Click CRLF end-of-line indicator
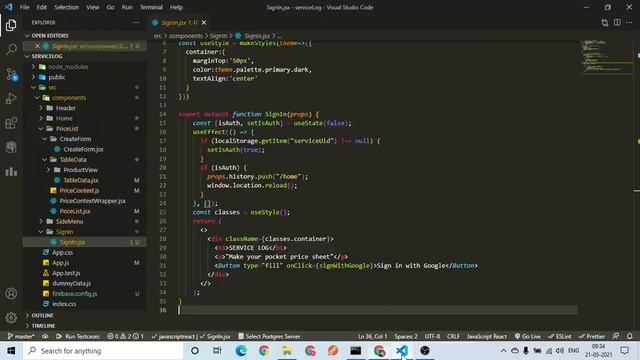 [x=453, y=336]
